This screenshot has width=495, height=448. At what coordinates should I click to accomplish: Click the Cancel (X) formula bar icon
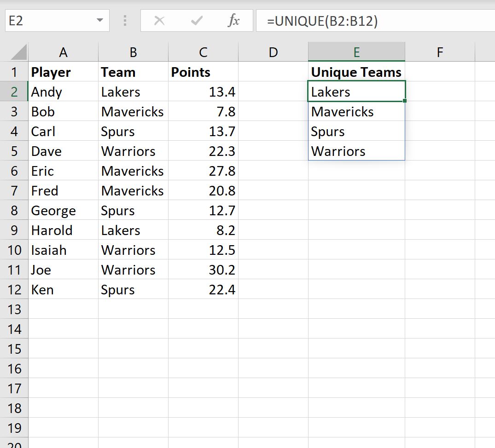159,21
